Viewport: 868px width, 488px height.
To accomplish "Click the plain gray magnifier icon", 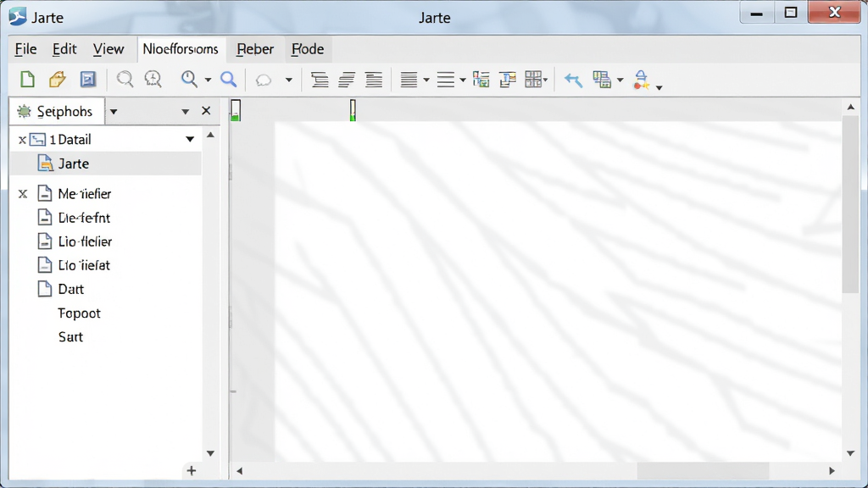I will point(125,80).
